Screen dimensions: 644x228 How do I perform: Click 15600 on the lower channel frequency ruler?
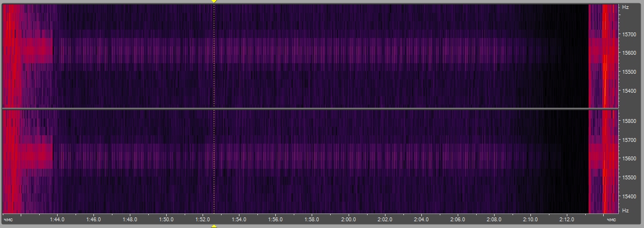(x=629, y=158)
